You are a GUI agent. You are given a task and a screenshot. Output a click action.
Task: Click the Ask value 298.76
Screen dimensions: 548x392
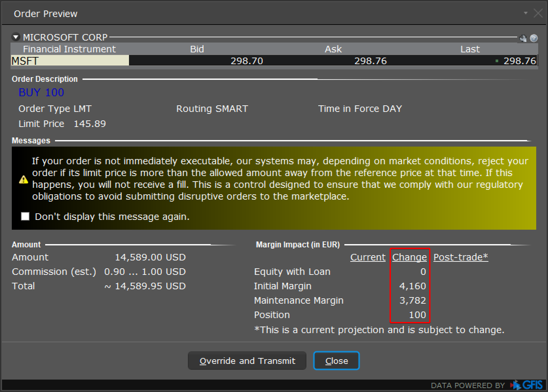[x=371, y=61]
